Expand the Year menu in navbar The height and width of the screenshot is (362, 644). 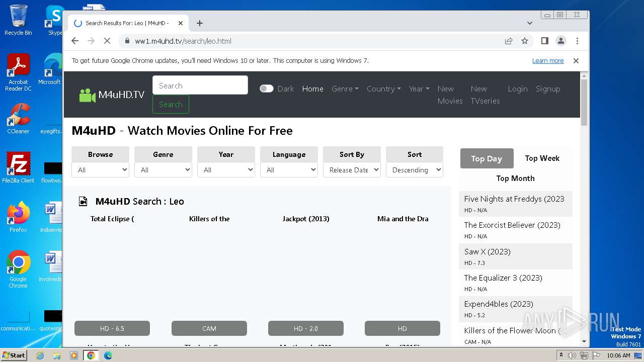pyautogui.click(x=419, y=88)
